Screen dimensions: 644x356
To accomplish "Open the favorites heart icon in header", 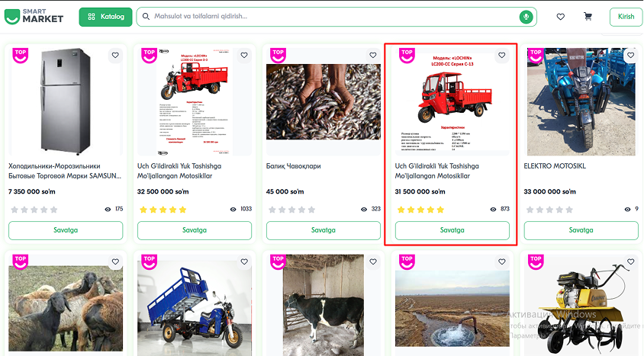I will 561,17.
